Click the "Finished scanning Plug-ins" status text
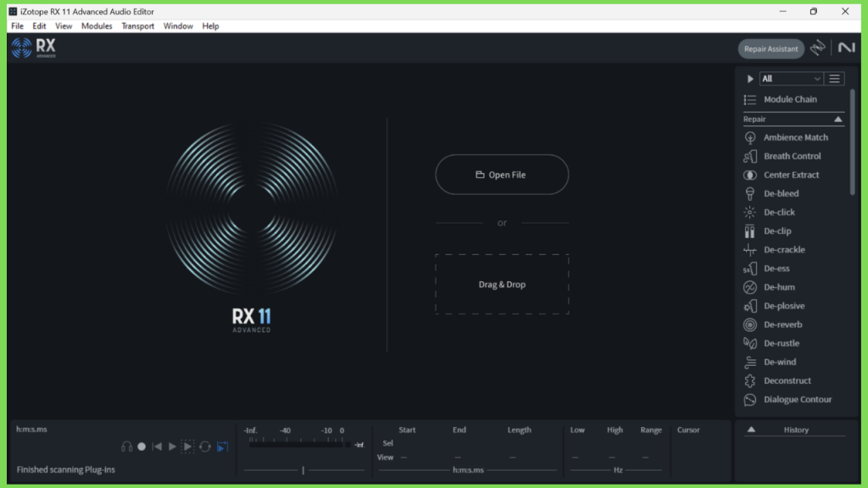 tap(66, 469)
